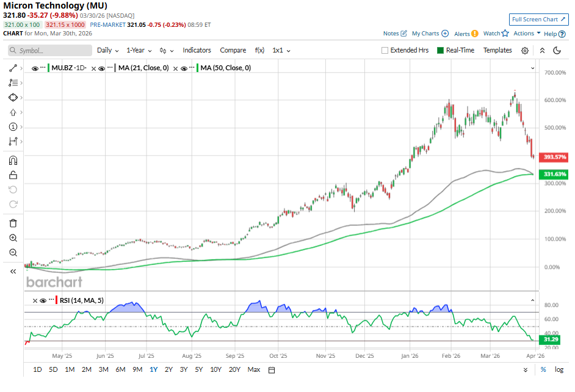Screen dimensions: 575x392
Task: Zoom out using the minus magnifier
Action: pyautogui.click(x=13, y=253)
